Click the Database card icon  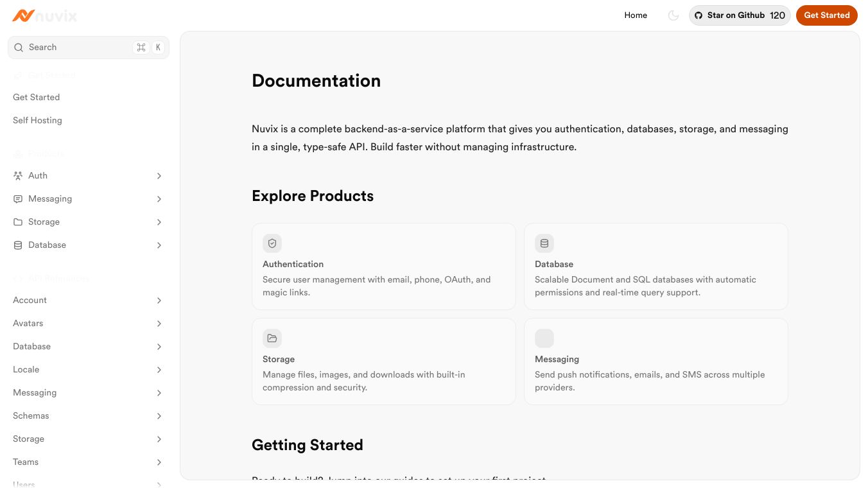544,243
